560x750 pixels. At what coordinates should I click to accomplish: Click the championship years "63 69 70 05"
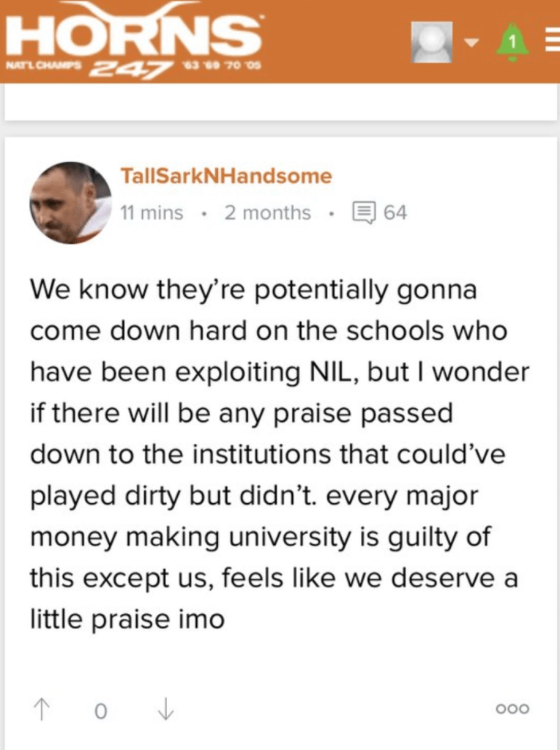[x=221, y=67]
